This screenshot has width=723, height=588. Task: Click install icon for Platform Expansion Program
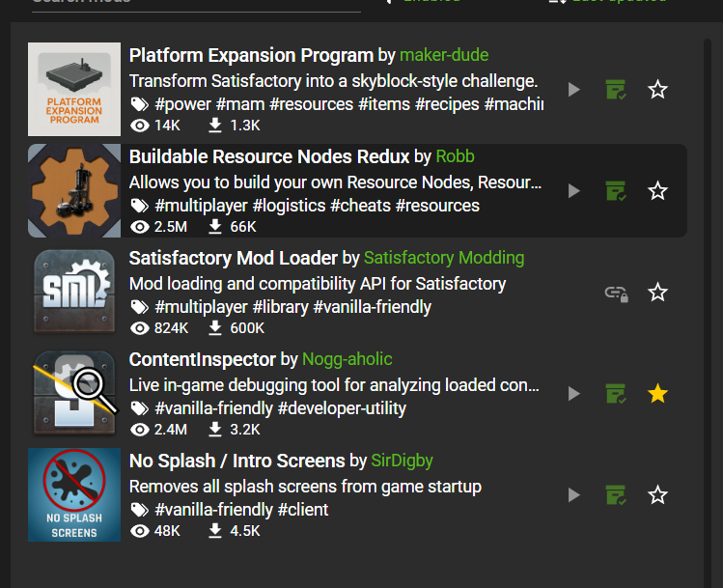[616, 90]
